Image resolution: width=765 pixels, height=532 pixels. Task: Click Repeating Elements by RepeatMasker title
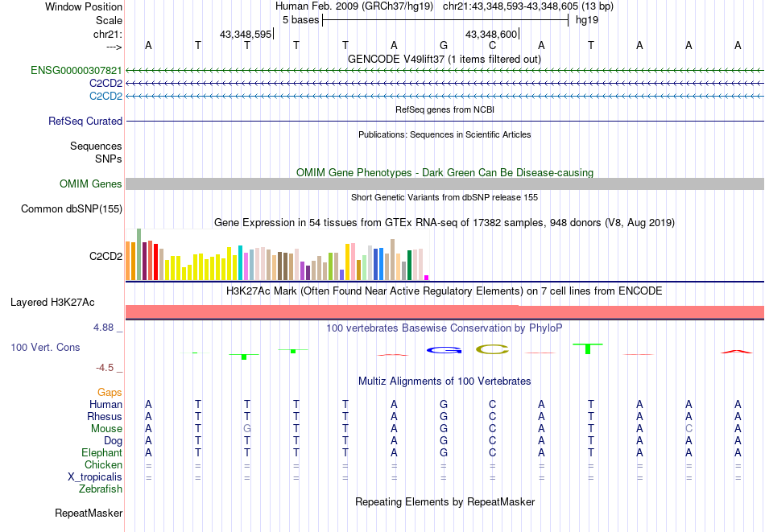click(x=445, y=501)
